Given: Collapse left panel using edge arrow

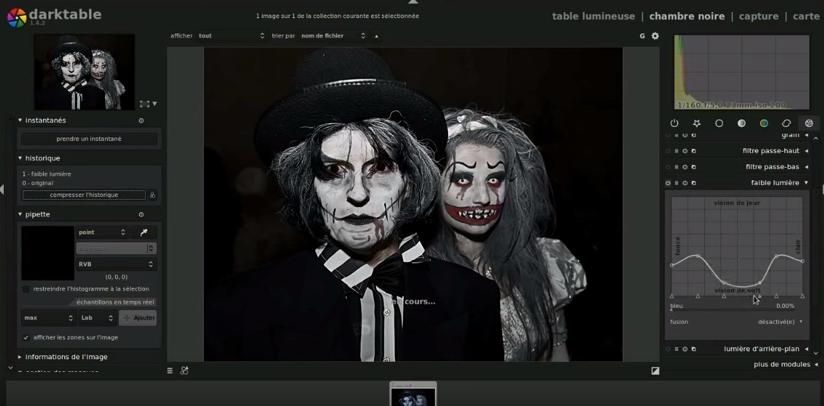Looking at the screenshot, I should point(2,189).
